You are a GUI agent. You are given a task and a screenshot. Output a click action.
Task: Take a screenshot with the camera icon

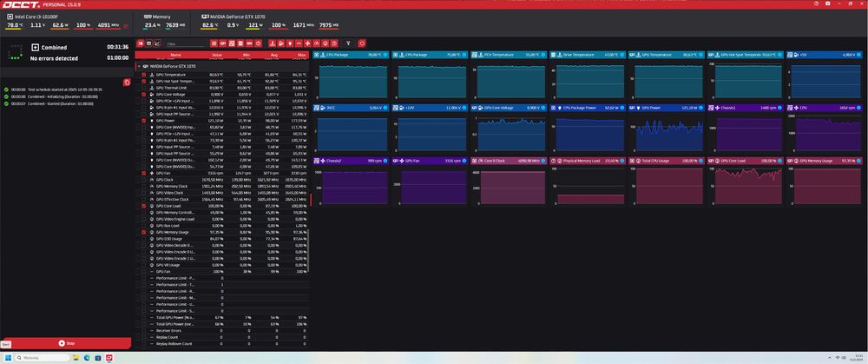[827, 3]
